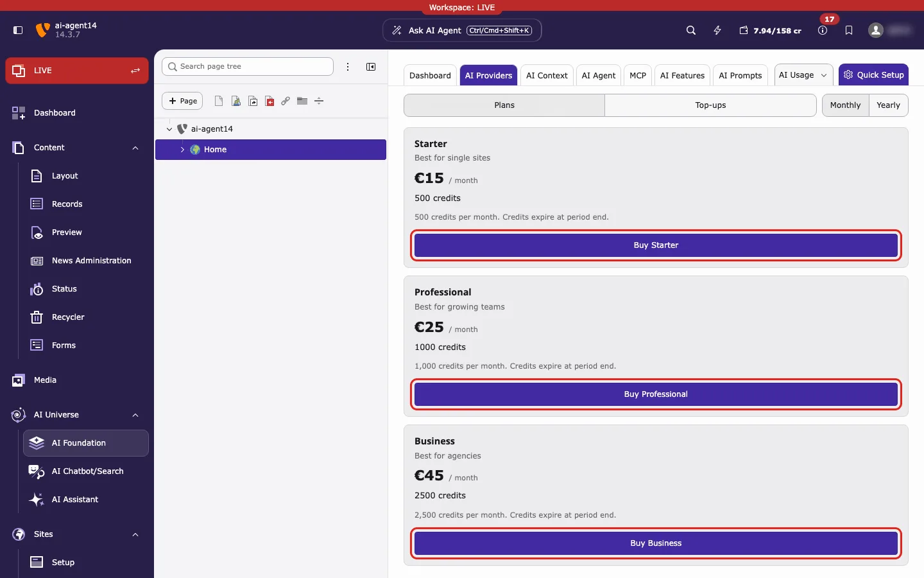Select the backend user section page icon
This screenshot has width=924, height=578.
coord(236,101)
